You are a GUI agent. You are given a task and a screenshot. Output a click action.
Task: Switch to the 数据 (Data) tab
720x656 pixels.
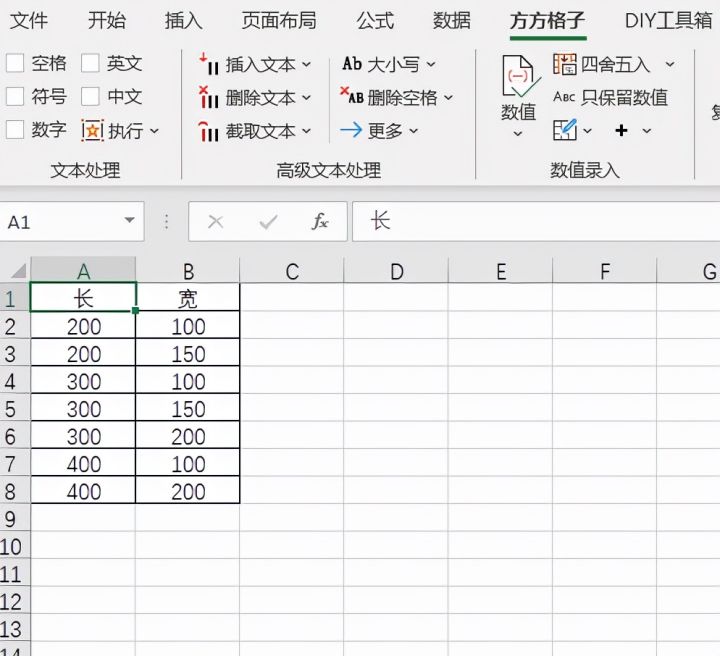452,21
